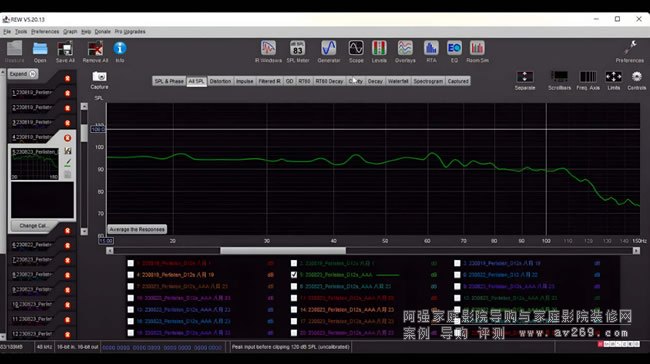Click the Capture camera icon

coord(99,80)
